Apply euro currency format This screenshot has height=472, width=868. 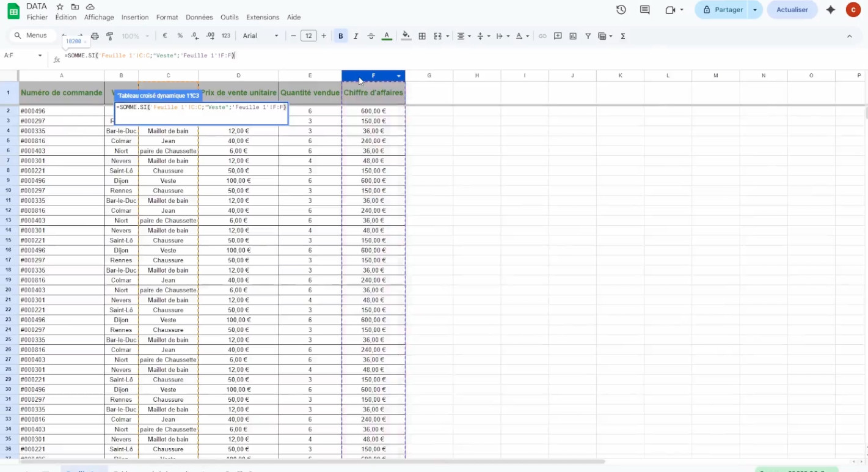point(165,36)
